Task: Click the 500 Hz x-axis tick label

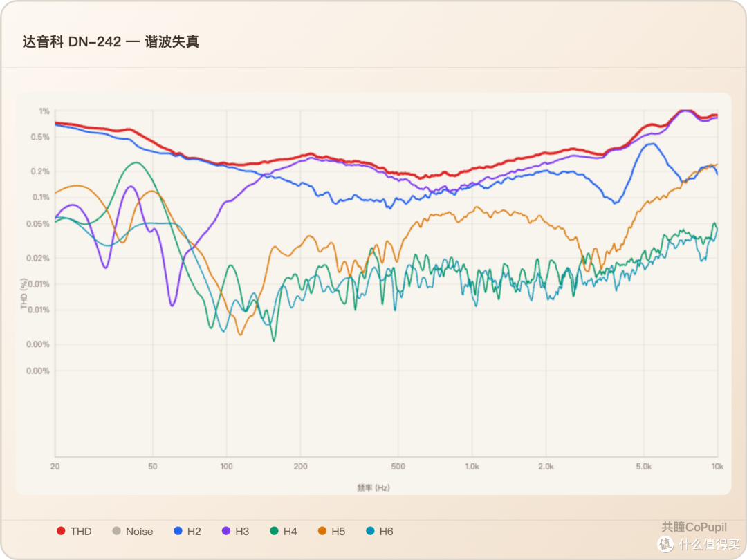Action: 398,467
